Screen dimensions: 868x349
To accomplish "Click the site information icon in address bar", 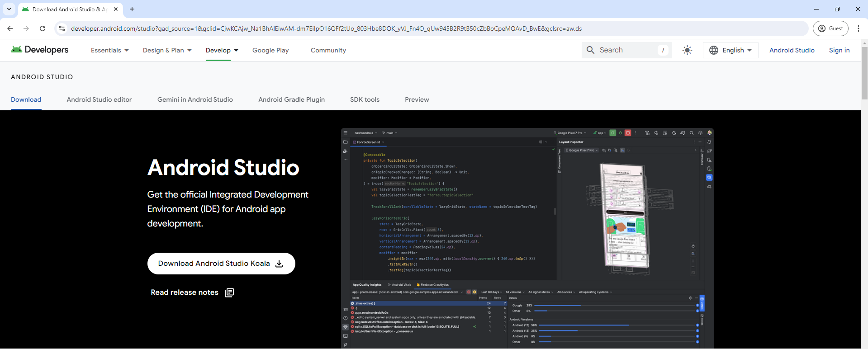I will [x=62, y=28].
